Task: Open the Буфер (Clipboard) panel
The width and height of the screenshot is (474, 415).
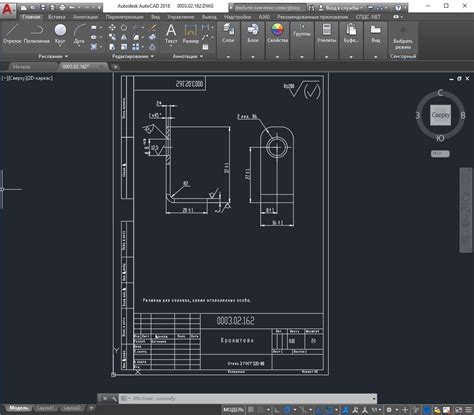Action: pos(351,33)
